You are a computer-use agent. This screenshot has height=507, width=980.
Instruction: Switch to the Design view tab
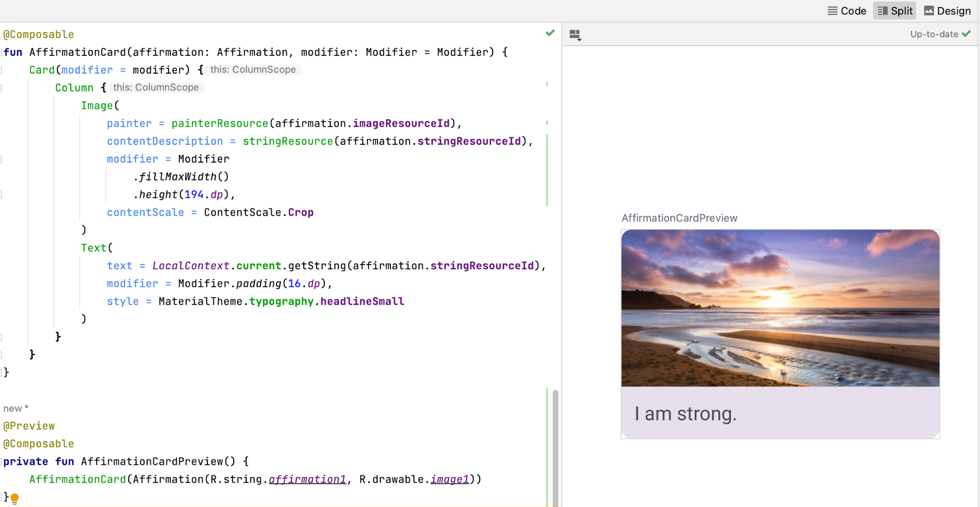coord(947,11)
